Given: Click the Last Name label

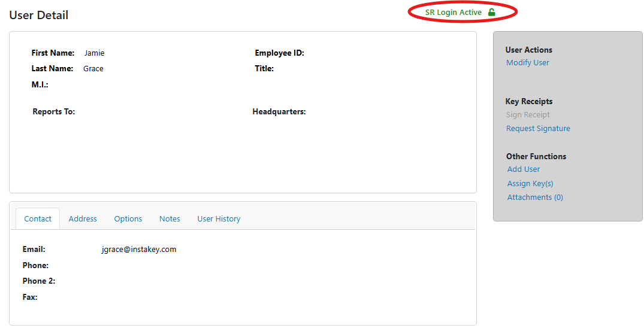Looking at the screenshot, I should pyautogui.click(x=52, y=68).
